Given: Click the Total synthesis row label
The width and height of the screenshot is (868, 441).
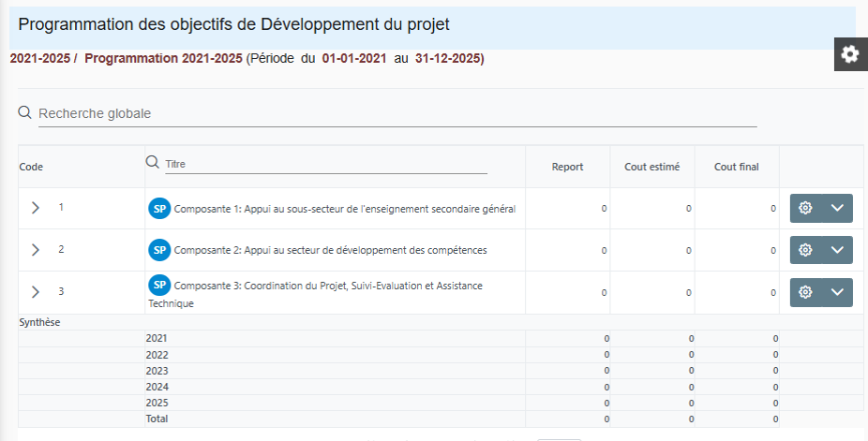Looking at the screenshot, I should point(157,419).
